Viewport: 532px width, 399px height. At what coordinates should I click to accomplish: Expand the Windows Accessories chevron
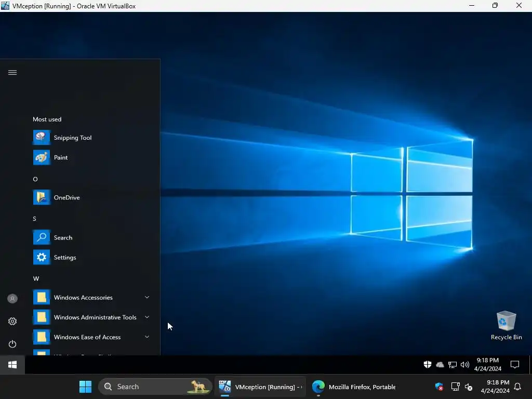(x=147, y=297)
